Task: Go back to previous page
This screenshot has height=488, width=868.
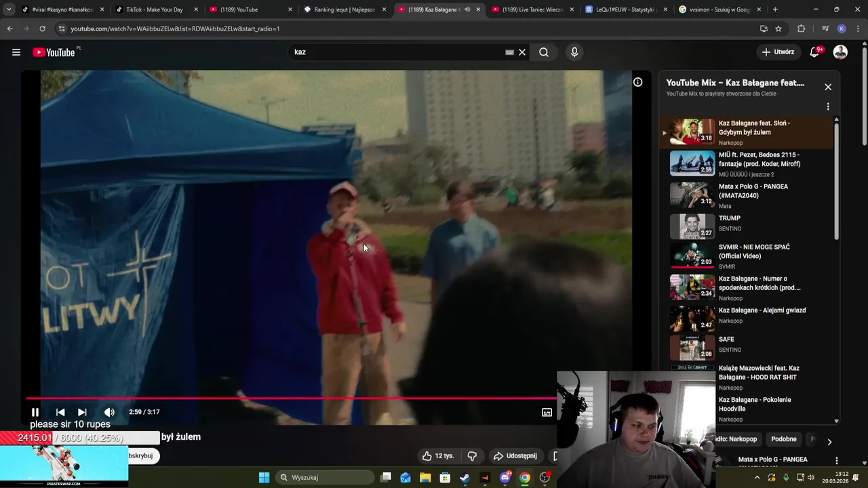Action: 9,29
